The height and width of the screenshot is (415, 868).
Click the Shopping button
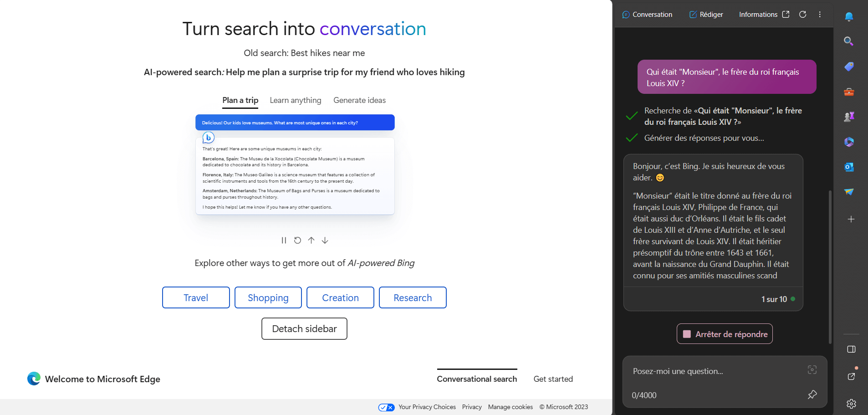coord(268,297)
